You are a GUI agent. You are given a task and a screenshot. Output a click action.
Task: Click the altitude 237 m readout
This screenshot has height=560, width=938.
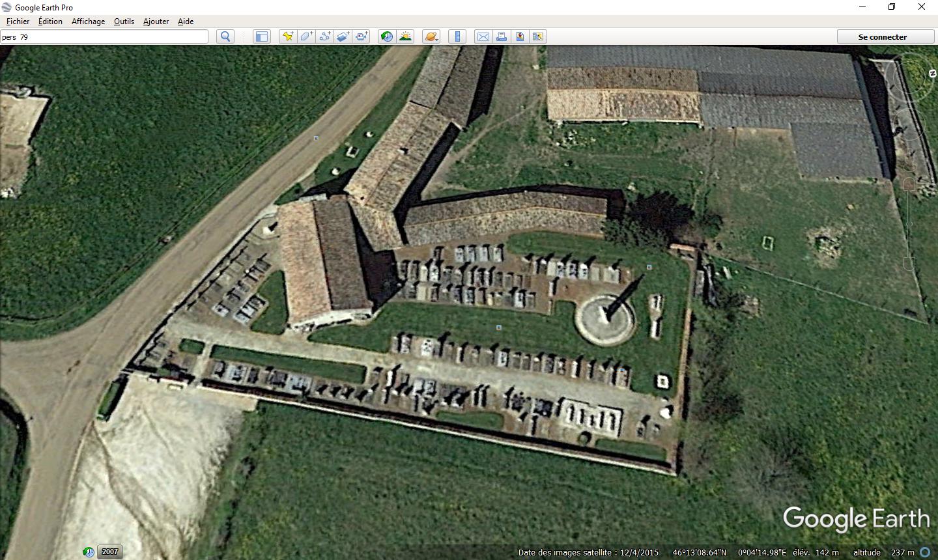884,552
